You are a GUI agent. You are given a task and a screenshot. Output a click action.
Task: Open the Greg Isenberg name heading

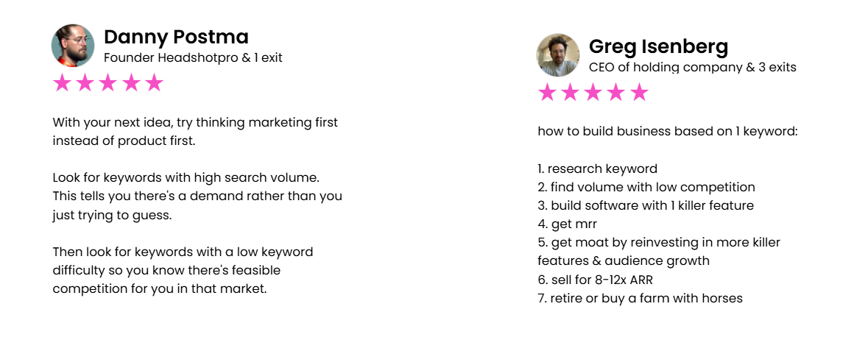pyautogui.click(x=658, y=47)
